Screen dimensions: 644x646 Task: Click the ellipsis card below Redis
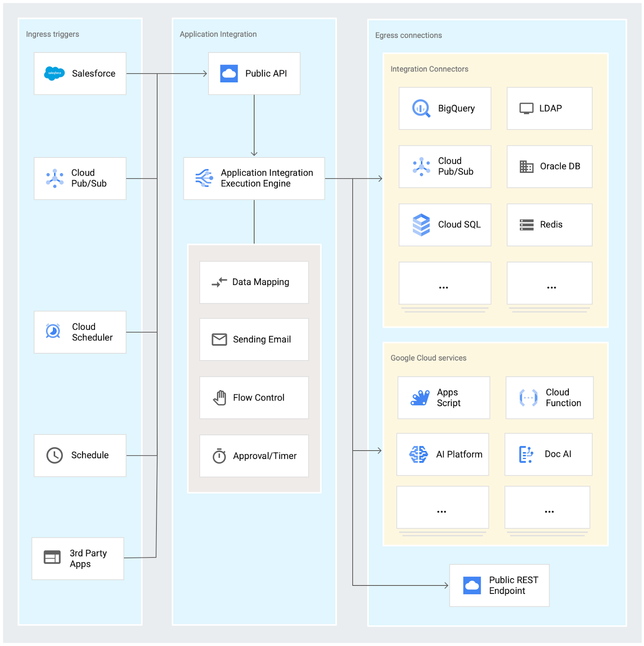[549, 283]
